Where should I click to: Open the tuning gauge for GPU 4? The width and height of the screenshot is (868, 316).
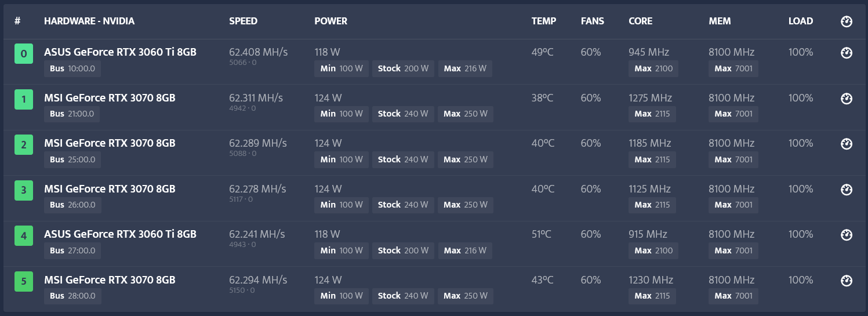(846, 235)
